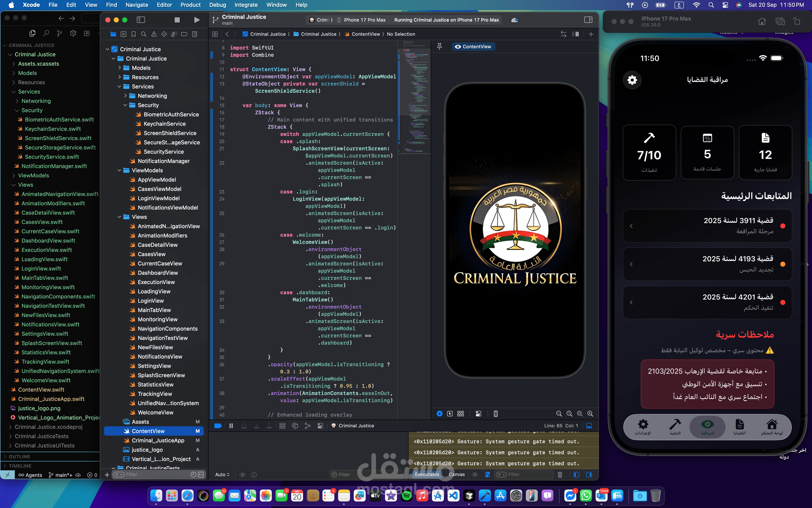
Task: Select iPhone 17 Pro Max run destination
Action: tap(361, 20)
